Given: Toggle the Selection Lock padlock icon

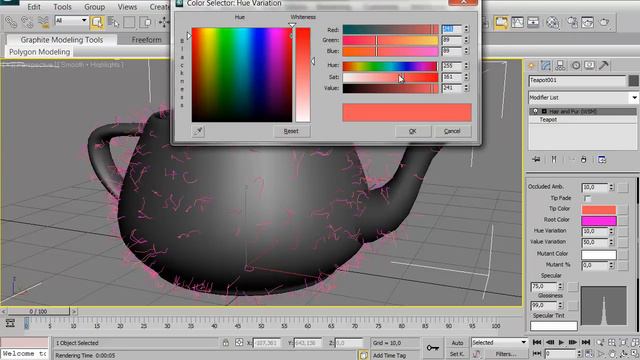Looking at the screenshot, I should tap(226, 343).
